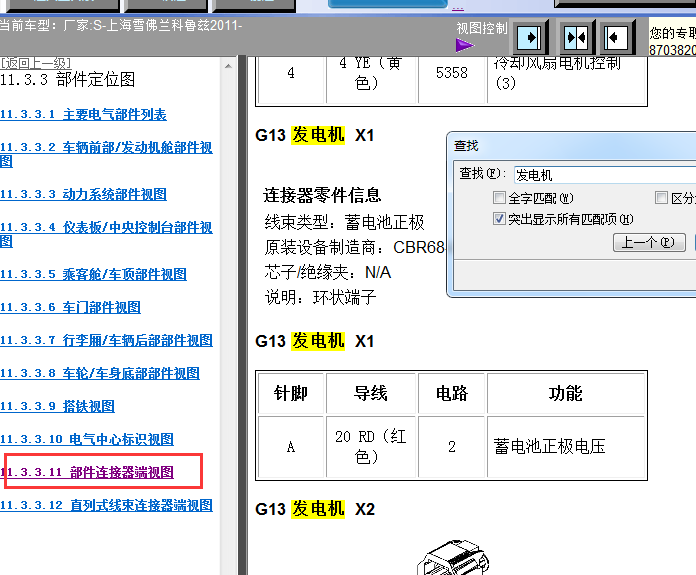Click the 蓄电池正极电压 function cell
Screen dimensions: 696x575
click(x=566, y=447)
